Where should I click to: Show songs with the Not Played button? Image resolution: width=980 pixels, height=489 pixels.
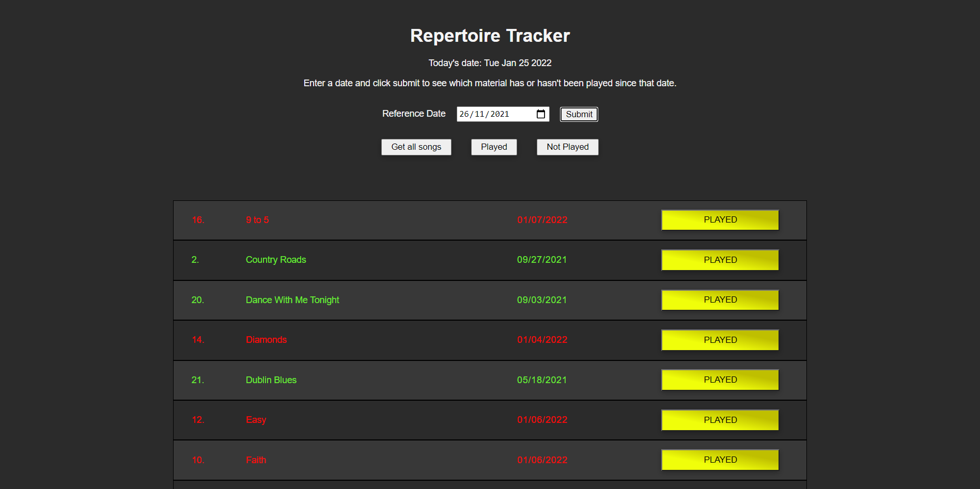[x=568, y=147]
